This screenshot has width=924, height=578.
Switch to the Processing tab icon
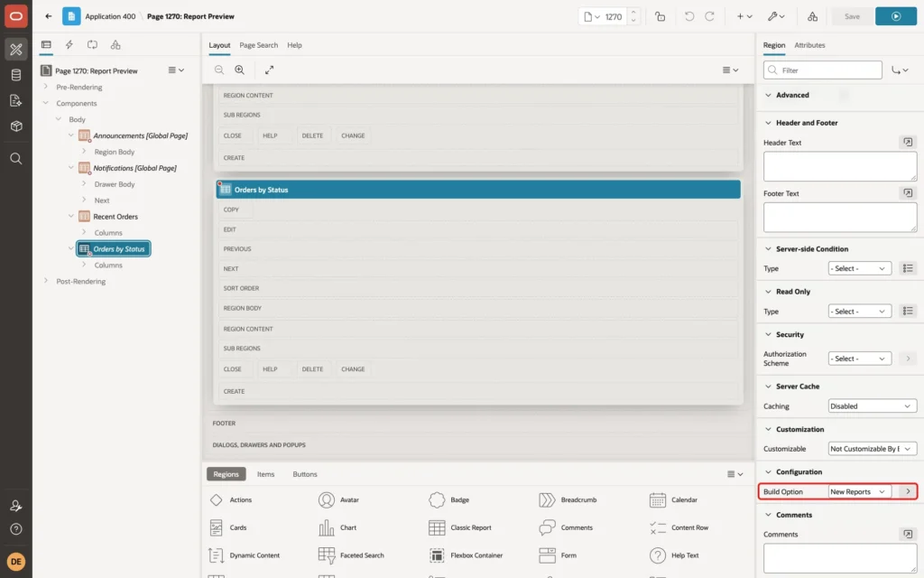coord(92,45)
